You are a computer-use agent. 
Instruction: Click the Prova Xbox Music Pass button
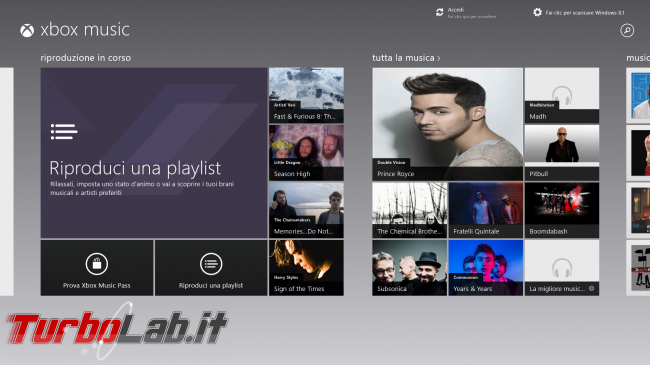[97, 268]
